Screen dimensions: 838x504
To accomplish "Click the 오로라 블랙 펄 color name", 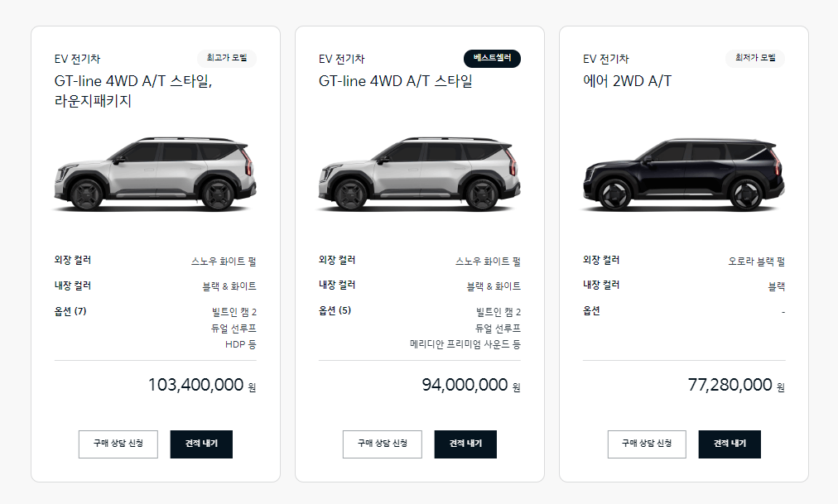I will tap(757, 259).
